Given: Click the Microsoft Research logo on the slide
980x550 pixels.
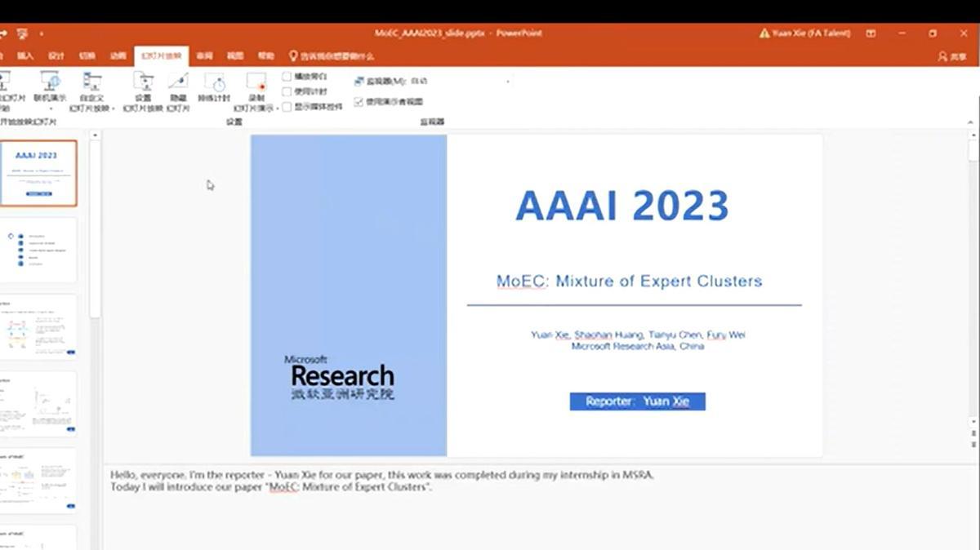Looking at the screenshot, I should pyautogui.click(x=339, y=378).
